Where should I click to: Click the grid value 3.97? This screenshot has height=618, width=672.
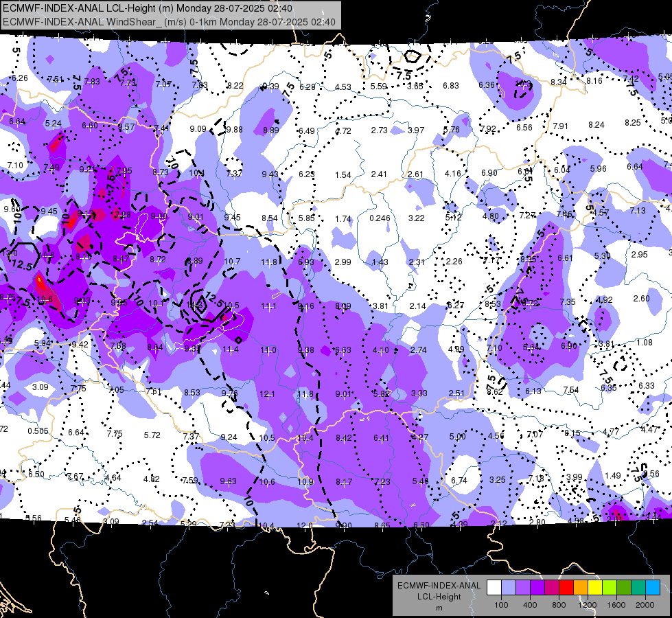[416, 130]
